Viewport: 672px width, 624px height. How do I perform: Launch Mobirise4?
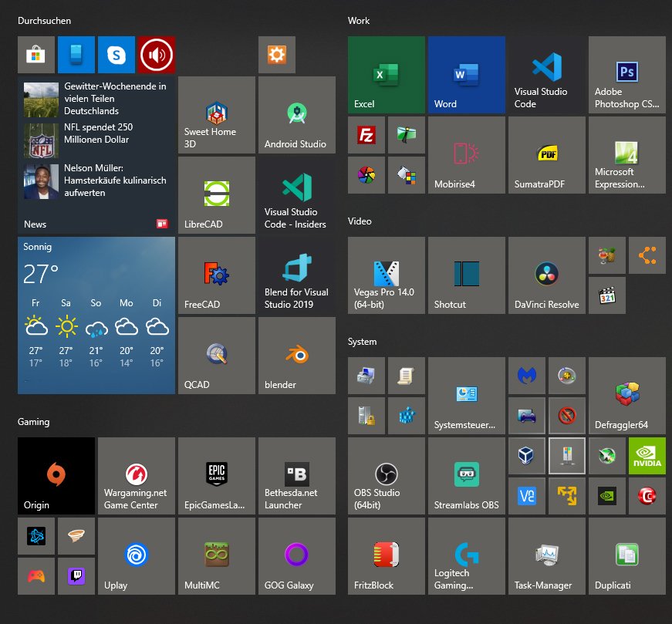point(466,155)
